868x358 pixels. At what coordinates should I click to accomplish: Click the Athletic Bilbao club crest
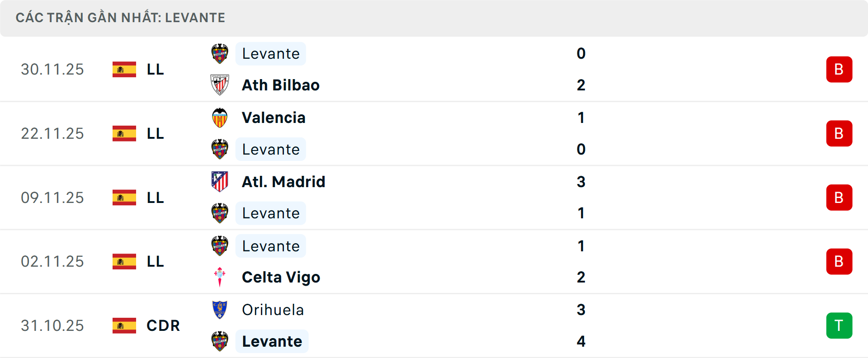[x=220, y=85]
